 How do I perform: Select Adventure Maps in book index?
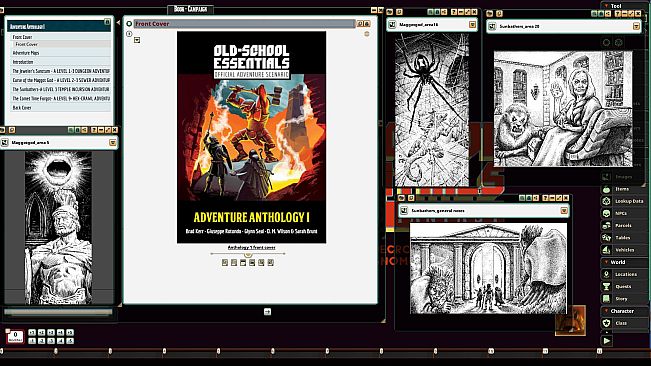[61, 53]
